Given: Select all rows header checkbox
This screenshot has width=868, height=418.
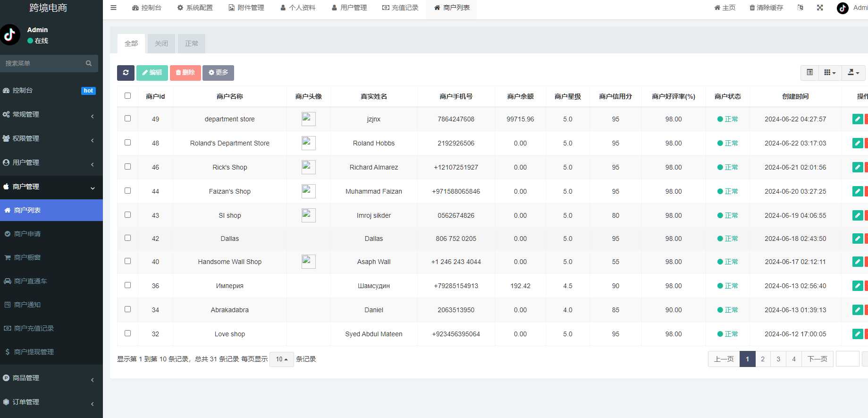Looking at the screenshot, I should [x=127, y=96].
